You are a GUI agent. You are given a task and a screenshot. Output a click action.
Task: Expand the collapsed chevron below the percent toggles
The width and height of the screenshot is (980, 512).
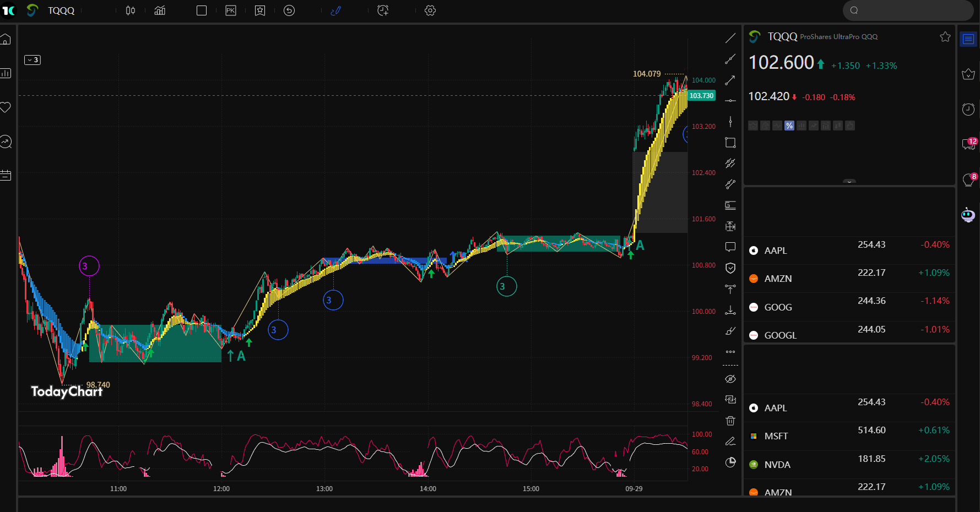click(x=849, y=182)
